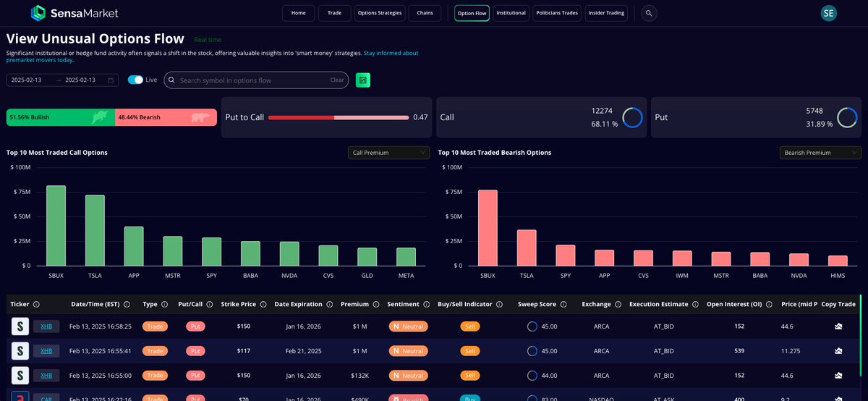Click the green spreadsheet export icon

[x=363, y=80]
